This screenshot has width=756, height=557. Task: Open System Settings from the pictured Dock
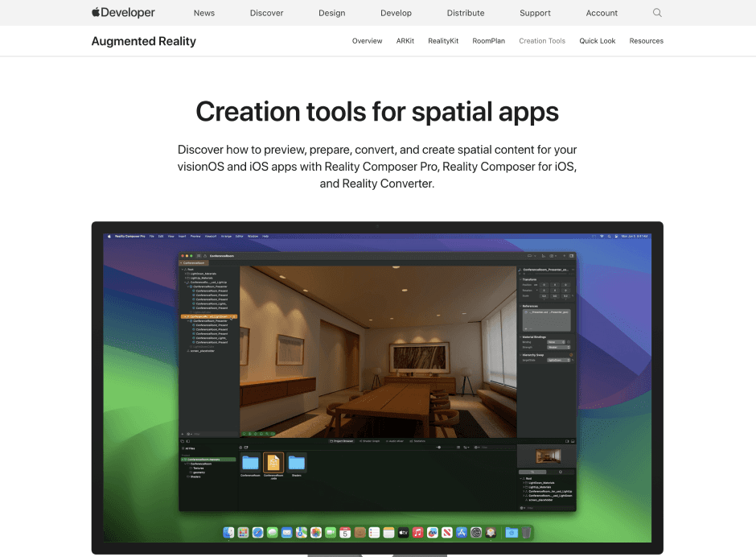pos(476,532)
